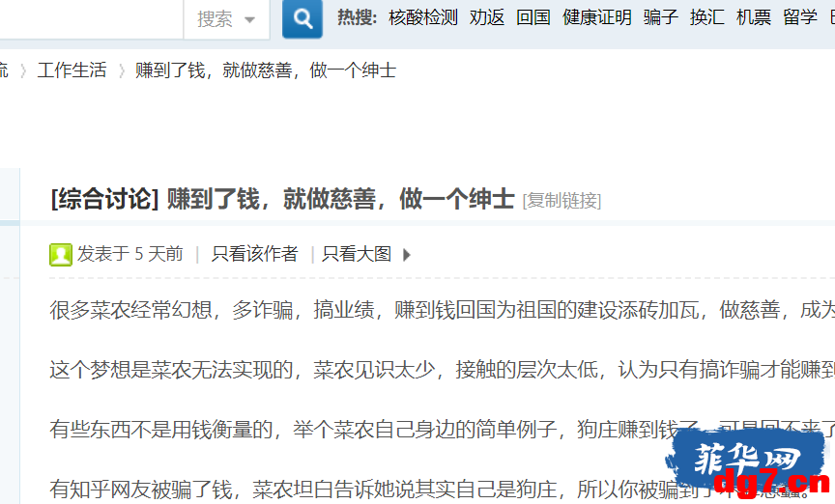Click the 发表于 5 天前 post time text
The width and height of the screenshot is (835, 504).
tap(130, 254)
